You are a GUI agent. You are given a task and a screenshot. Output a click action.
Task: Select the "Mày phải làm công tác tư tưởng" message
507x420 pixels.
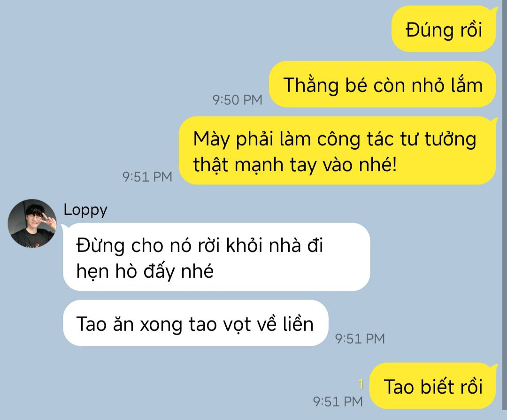(x=338, y=151)
